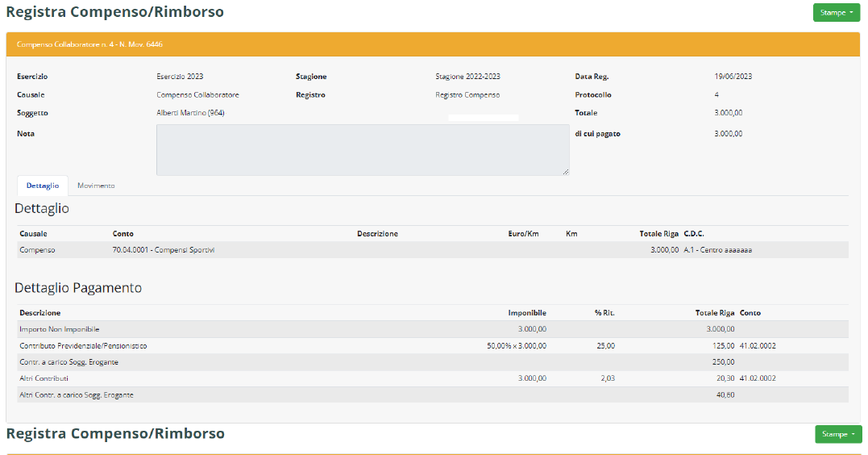Click the % Rit. column header
Screen dimensions: 868x455
coord(604,313)
